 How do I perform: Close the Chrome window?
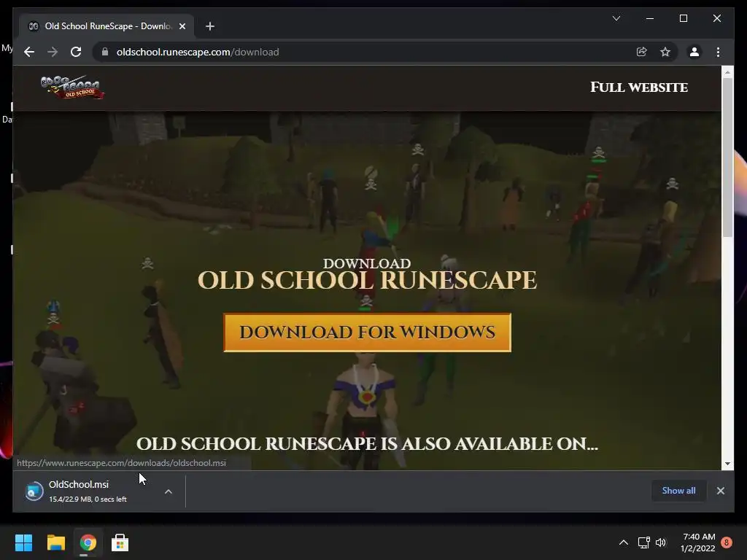(x=716, y=18)
